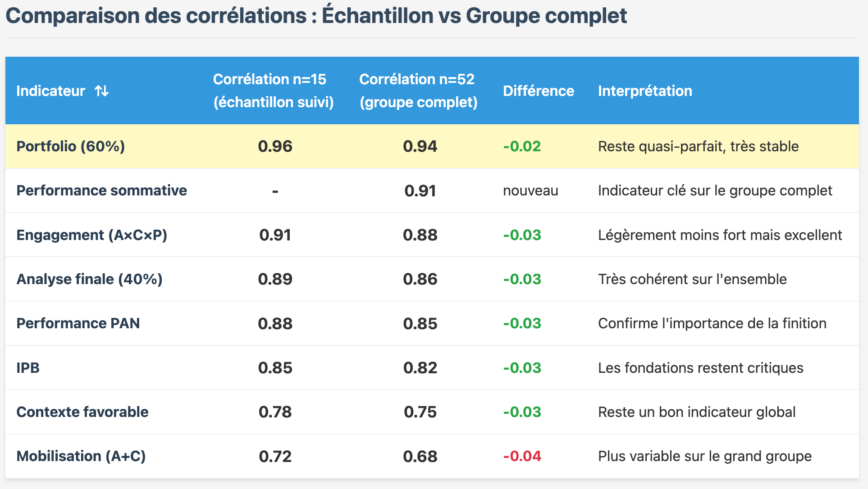
Task: Select the Corrélation n=52 column header
Action: point(418,91)
